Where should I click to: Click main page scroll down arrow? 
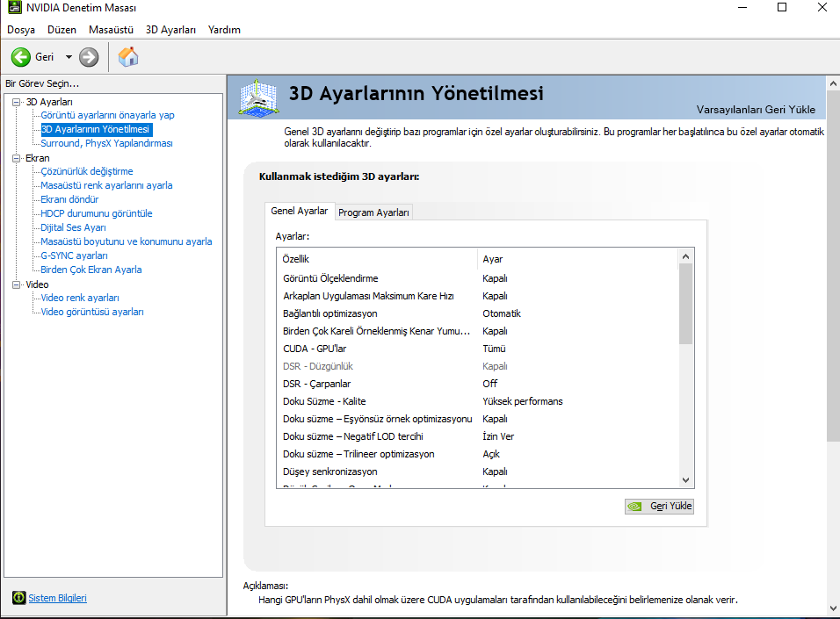pyautogui.click(x=833, y=608)
